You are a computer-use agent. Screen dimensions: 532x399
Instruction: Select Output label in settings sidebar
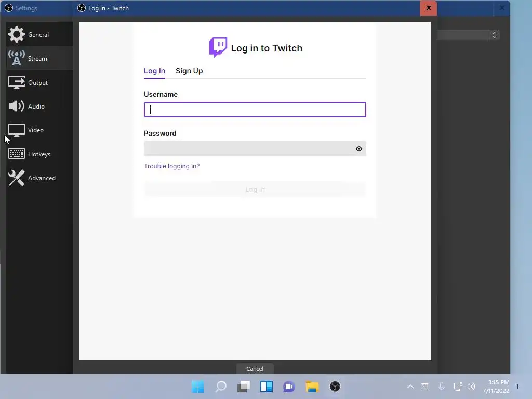37,83
